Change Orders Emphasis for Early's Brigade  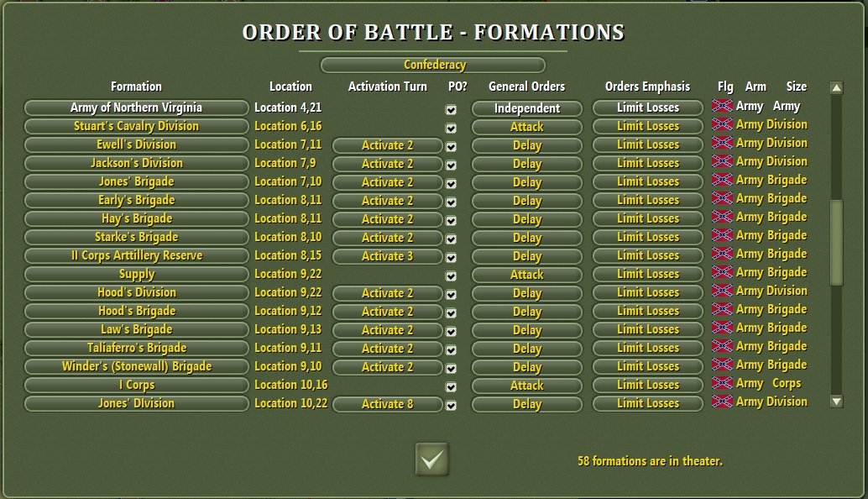tap(647, 200)
